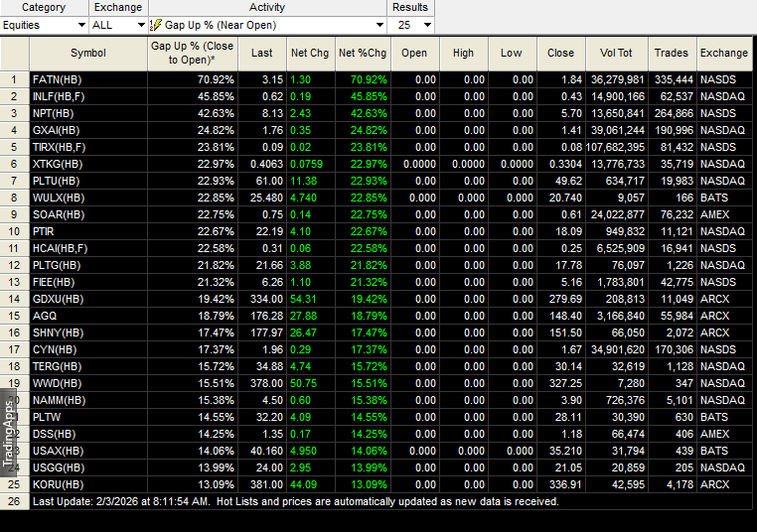This screenshot has height=532, width=757.
Task: Click the row number 26 header
Action: coord(15,501)
